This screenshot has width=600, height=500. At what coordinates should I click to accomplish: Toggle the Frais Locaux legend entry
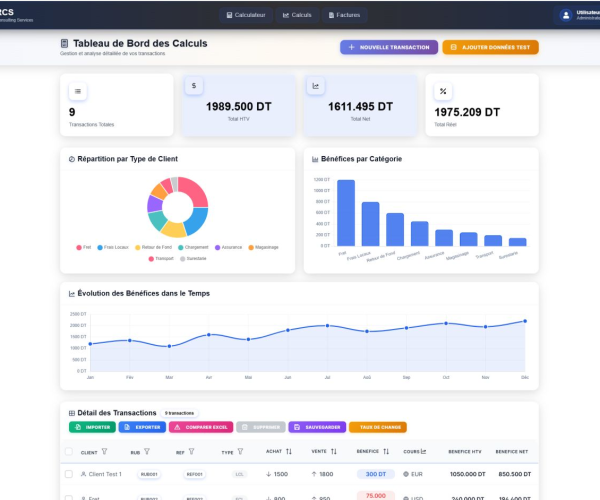click(x=113, y=248)
